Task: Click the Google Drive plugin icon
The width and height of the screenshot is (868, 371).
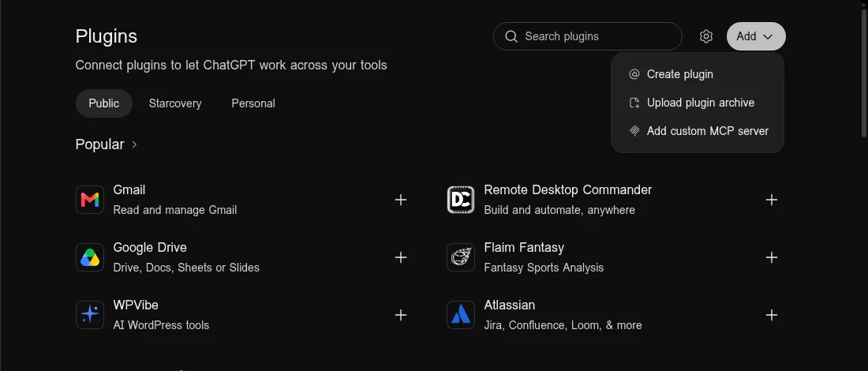Action: [90, 257]
